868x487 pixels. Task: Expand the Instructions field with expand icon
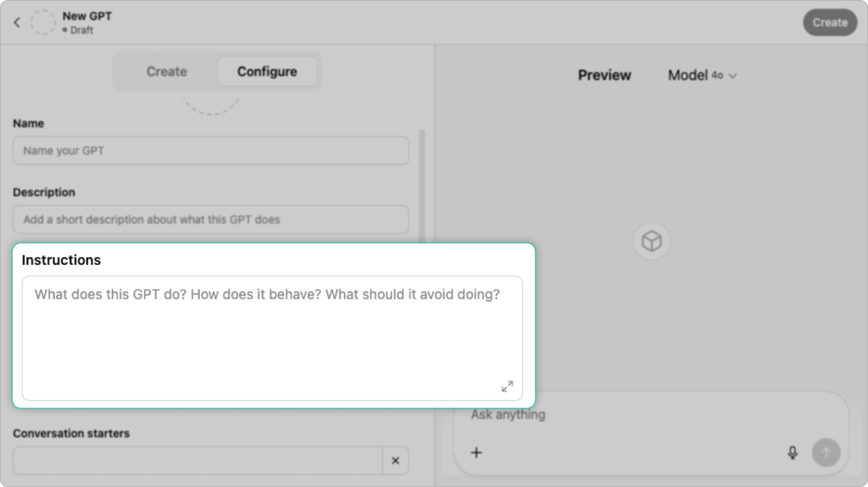(x=507, y=386)
